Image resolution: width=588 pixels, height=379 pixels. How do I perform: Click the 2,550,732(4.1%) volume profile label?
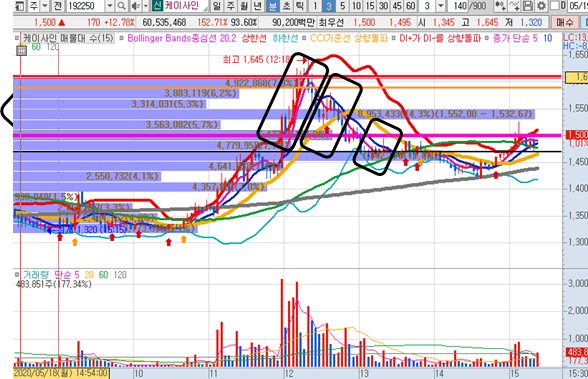[122, 176]
